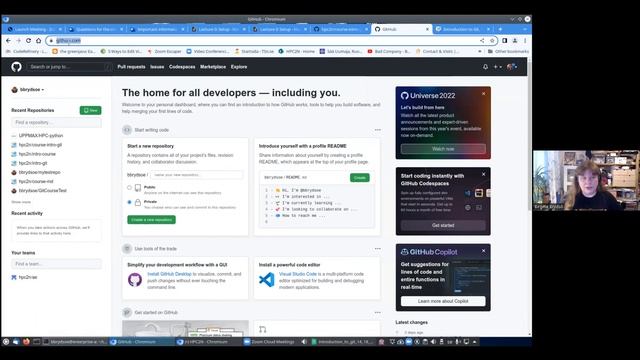
Task: Open options menu for Get started on GitHub
Action: 378,312
